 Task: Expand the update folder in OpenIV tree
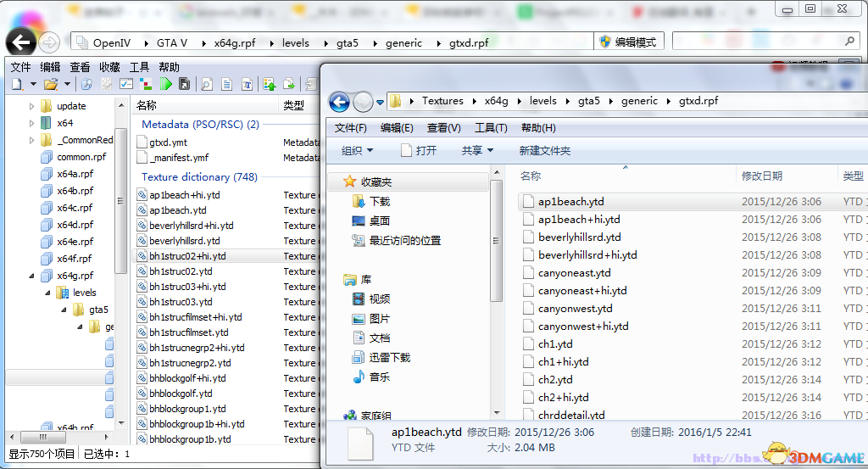coord(31,106)
